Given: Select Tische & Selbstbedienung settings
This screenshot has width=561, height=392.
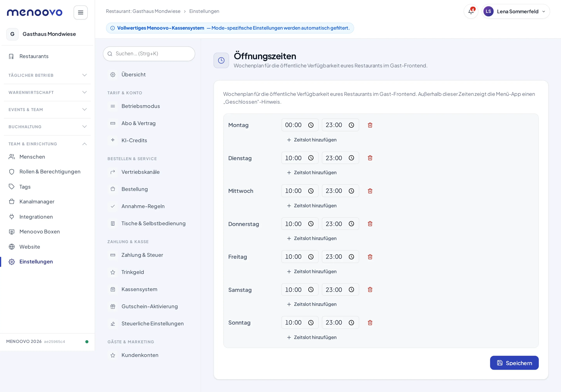Looking at the screenshot, I should tap(149, 223).
